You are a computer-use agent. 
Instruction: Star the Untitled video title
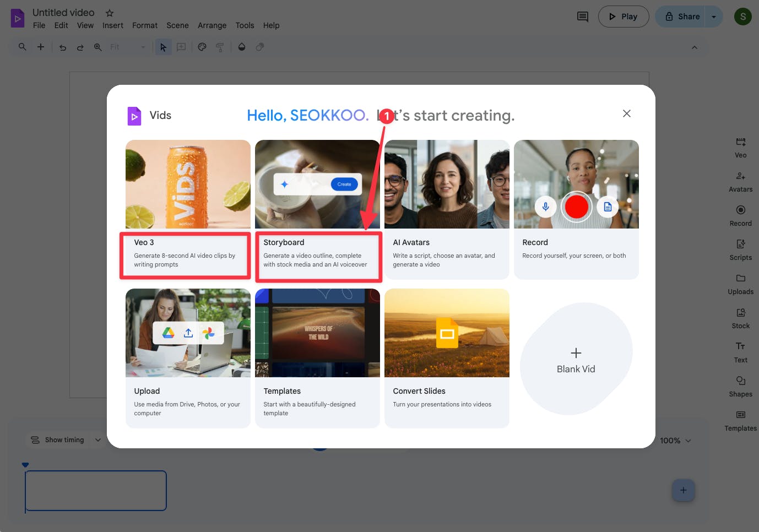pos(110,13)
